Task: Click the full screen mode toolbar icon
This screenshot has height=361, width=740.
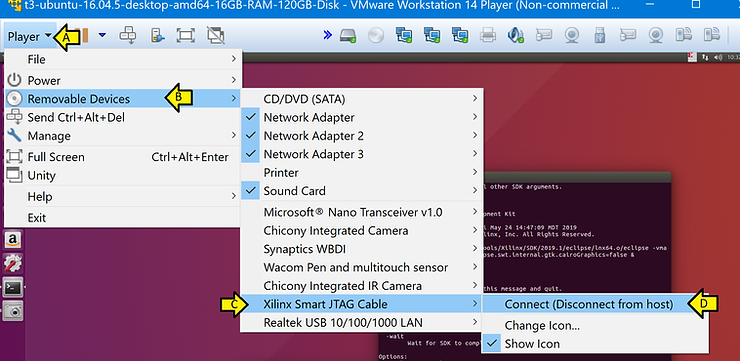Action: (185, 35)
